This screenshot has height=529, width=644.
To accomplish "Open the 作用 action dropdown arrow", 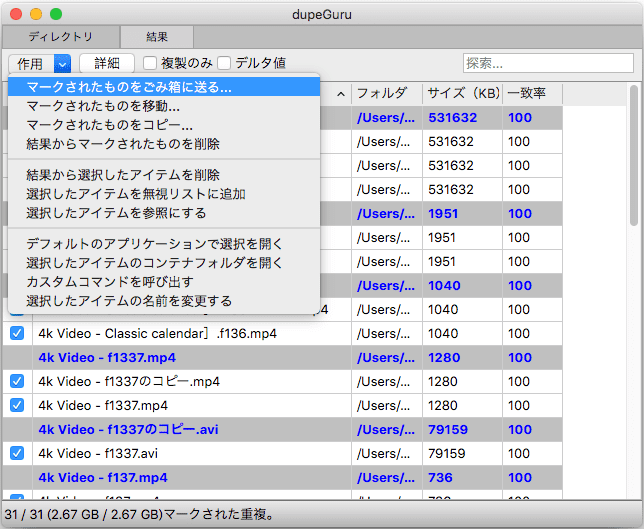I will point(62,64).
